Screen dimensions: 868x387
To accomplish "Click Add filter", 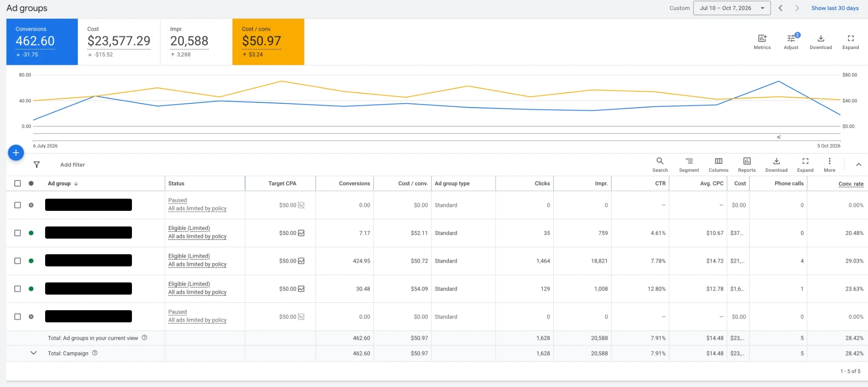I will [72, 165].
